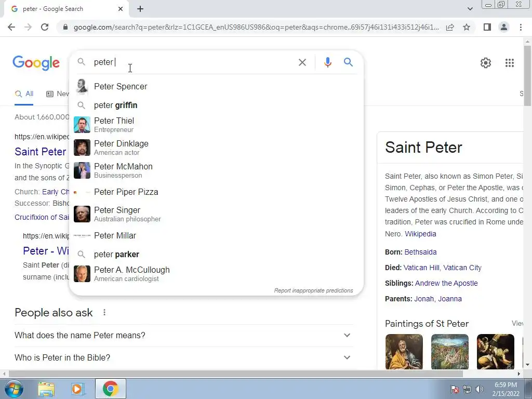Open Google search settings gear
This screenshot has height=399, width=532.
[486, 63]
